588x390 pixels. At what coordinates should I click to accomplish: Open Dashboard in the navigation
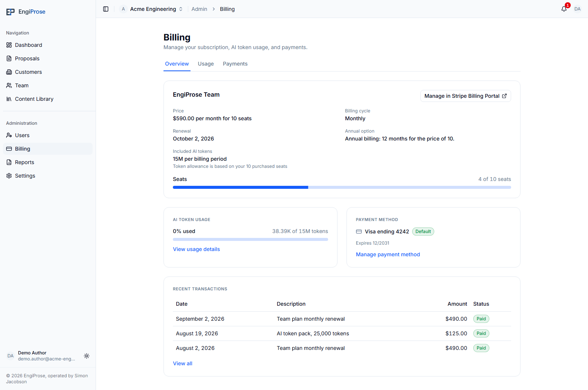48,45
